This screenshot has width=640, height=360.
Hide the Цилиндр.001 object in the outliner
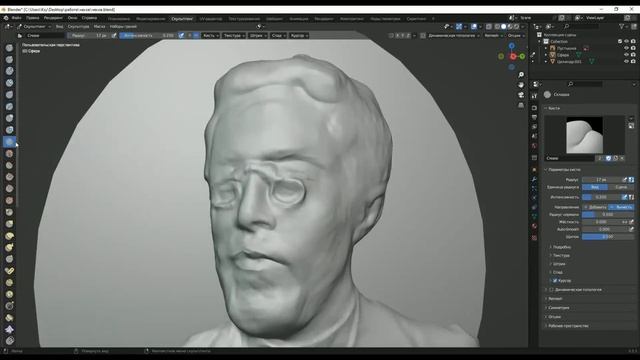point(627,62)
